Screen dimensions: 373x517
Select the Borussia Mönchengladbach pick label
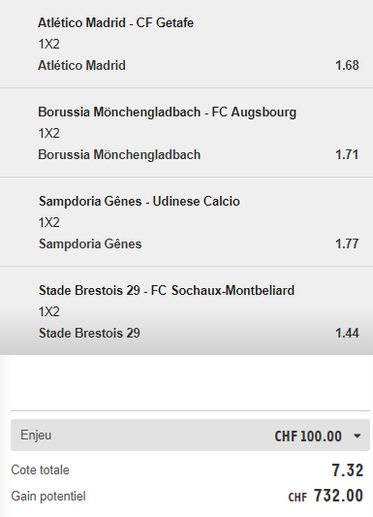119,155
